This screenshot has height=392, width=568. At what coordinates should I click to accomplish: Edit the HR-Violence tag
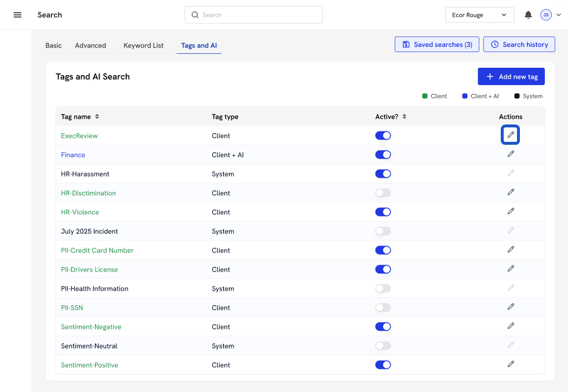[511, 211]
